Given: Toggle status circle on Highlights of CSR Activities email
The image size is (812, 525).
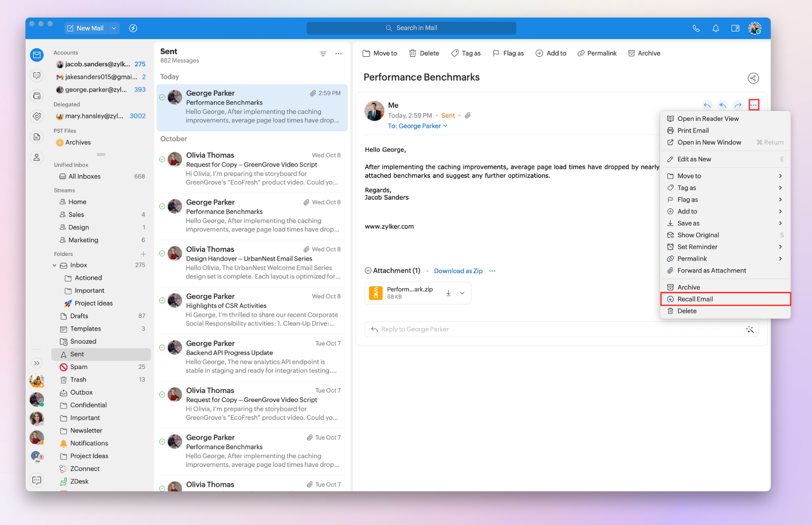Looking at the screenshot, I should (162, 300).
